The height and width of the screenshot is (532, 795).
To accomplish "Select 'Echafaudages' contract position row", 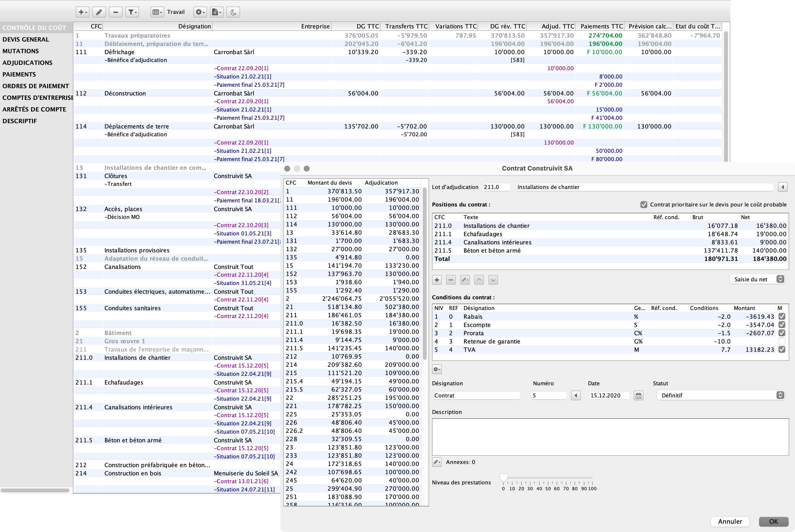I will click(x=610, y=234).
